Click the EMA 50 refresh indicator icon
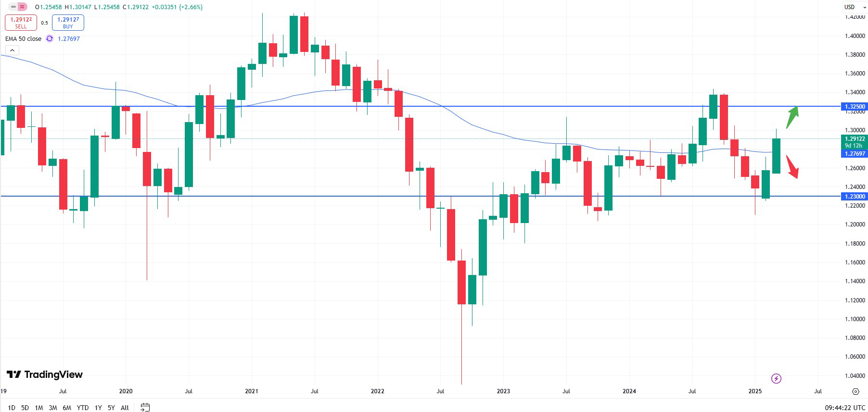The width and height of the screenshot is (868, 412). click(x=50, y=38)
